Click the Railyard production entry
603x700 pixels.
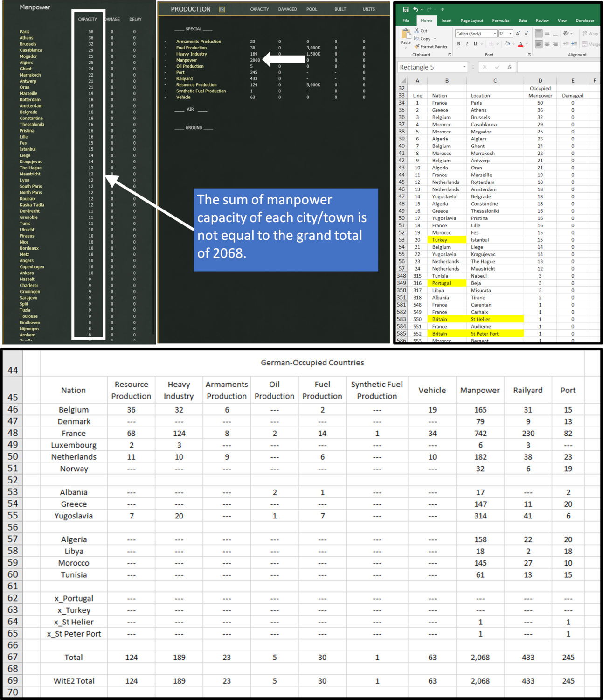[184, 79]
